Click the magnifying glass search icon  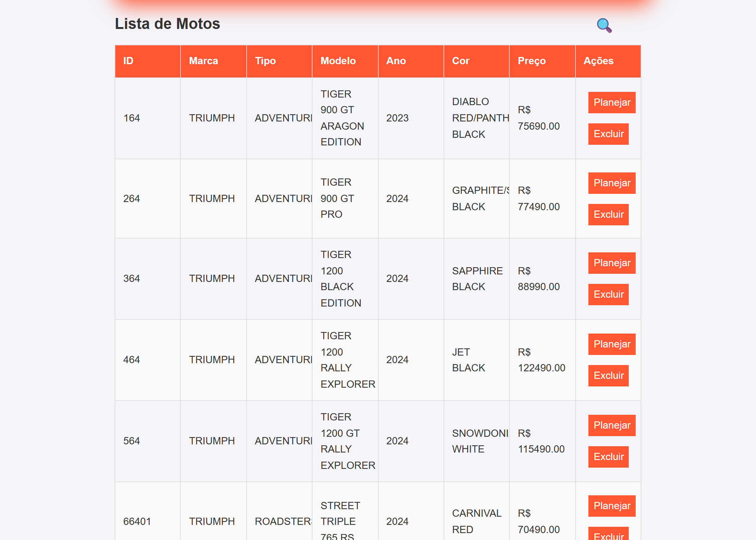click(x=604, y=25)
